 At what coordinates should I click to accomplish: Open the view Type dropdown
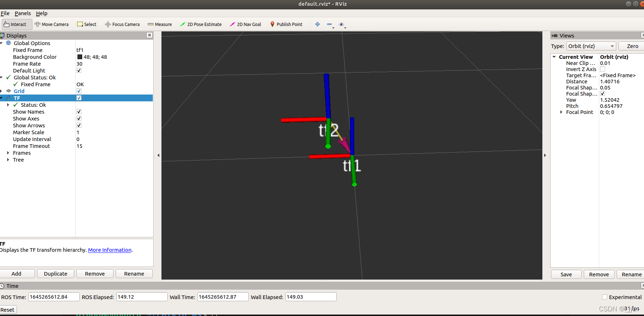pos(591,46)
